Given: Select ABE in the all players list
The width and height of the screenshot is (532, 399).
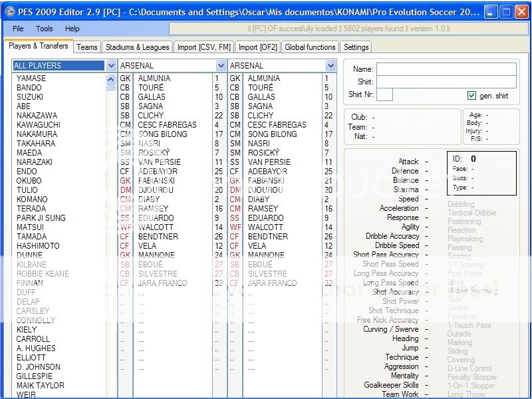Looking at the screenshot, I should pyautogui.click(x=23, y=106).
